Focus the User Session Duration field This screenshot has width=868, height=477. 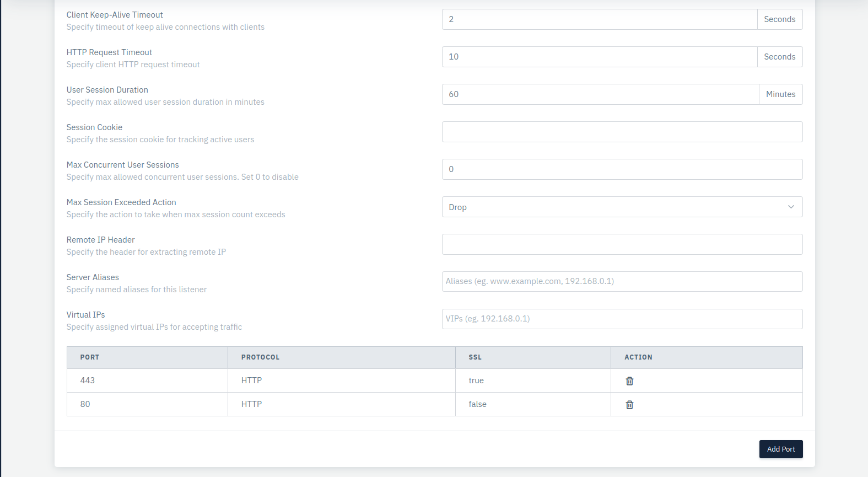(x=601, y=94)
